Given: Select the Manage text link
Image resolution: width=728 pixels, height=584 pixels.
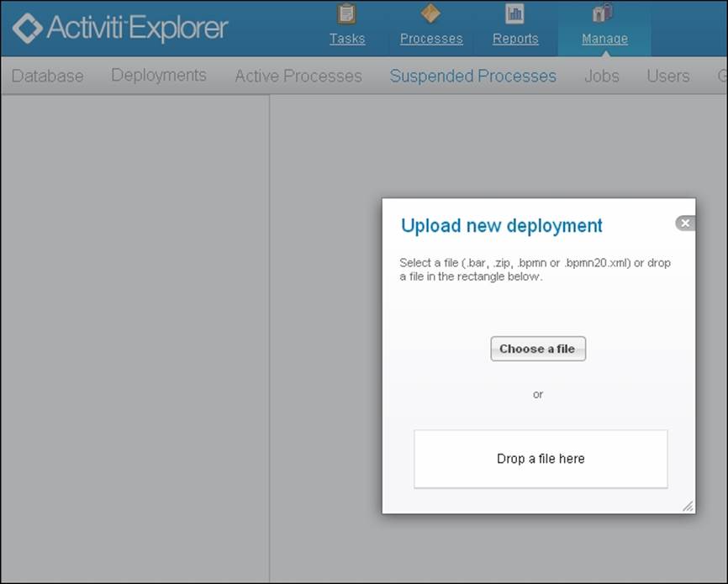Looking at the screenshot, I should (x=604, y=39).
